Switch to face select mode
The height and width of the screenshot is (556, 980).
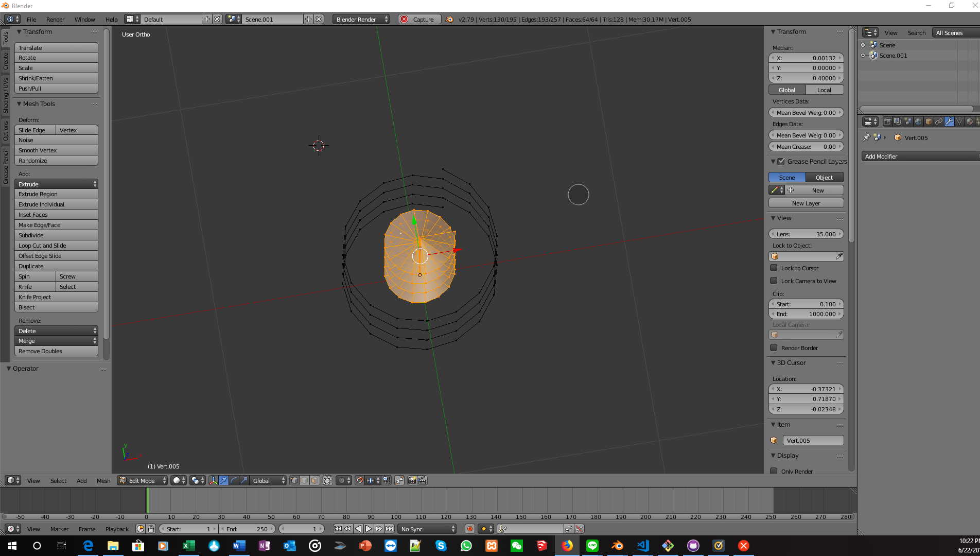click(314, 480)
